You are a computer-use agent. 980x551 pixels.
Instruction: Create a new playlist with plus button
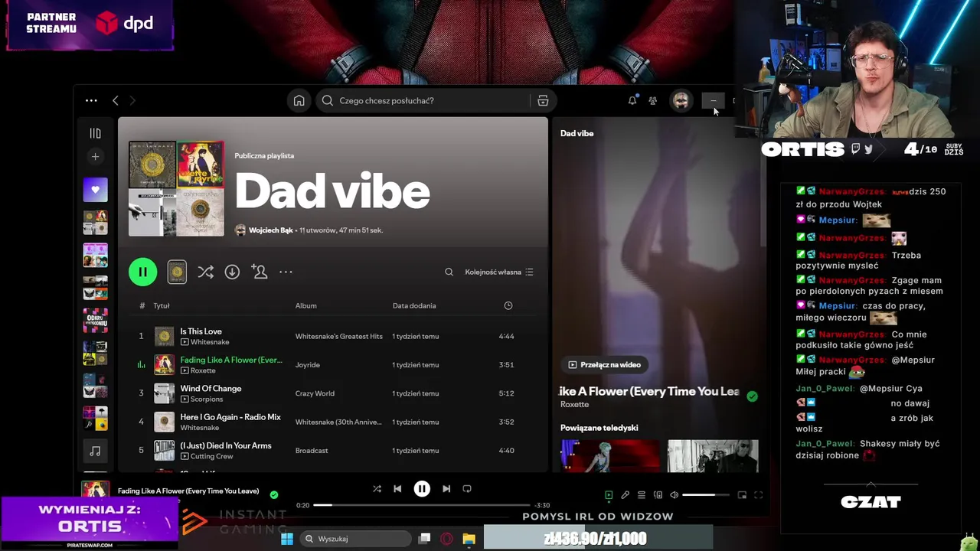[x=95, y=156]
